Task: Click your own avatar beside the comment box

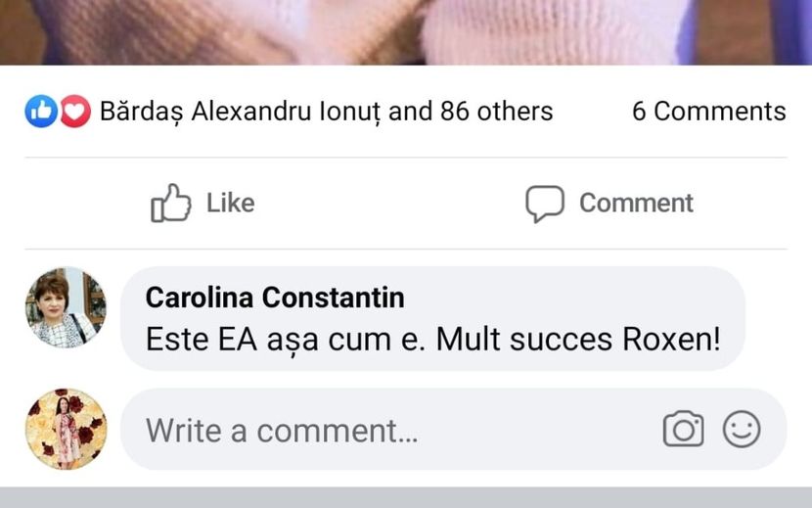Action: point(66,429)
